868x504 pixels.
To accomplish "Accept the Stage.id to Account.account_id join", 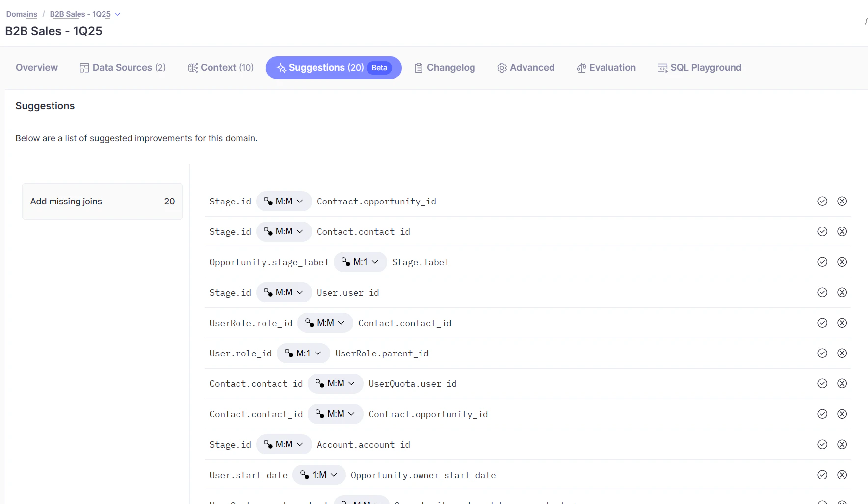I will click(x=822, y=444).
